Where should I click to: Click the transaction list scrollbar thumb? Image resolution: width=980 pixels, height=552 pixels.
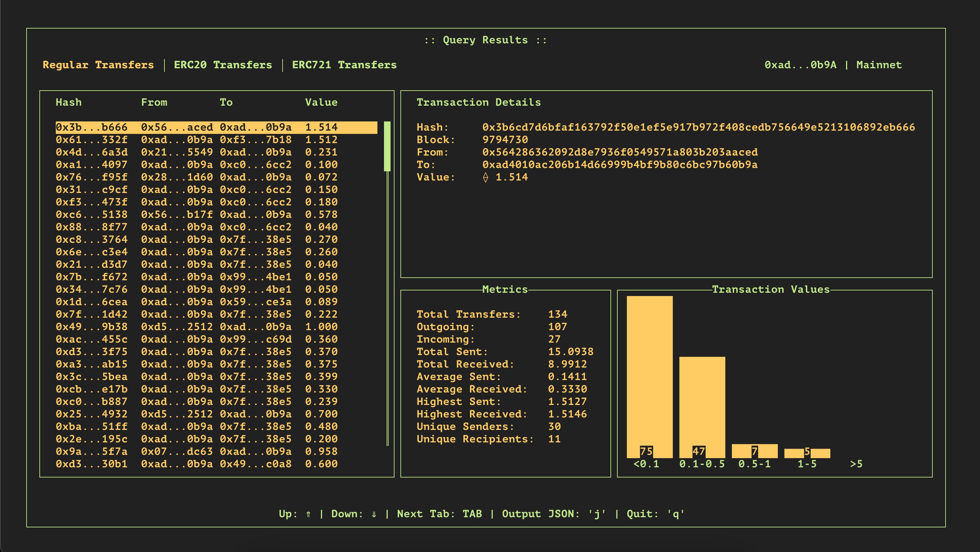coord(387,146)
